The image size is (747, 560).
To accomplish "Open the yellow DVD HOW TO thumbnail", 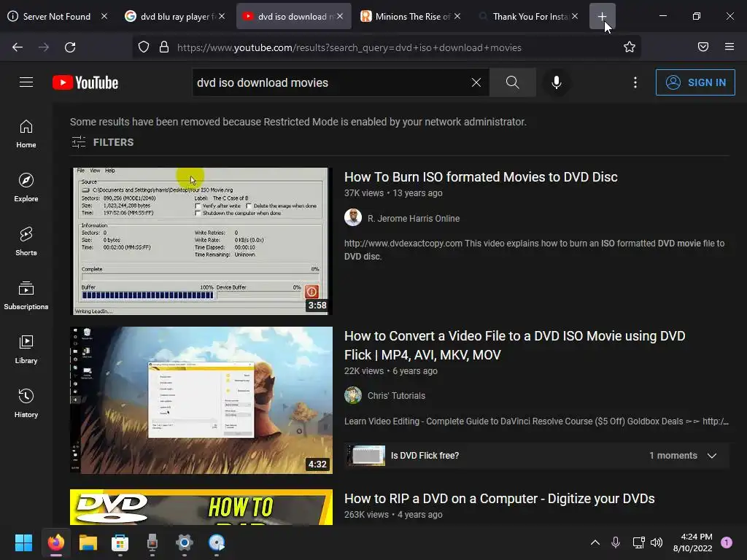I will click(x=201, y=507).
